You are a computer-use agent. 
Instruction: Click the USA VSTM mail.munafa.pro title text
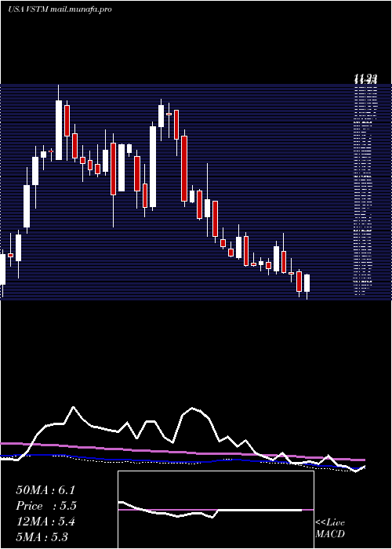(60, 9)
